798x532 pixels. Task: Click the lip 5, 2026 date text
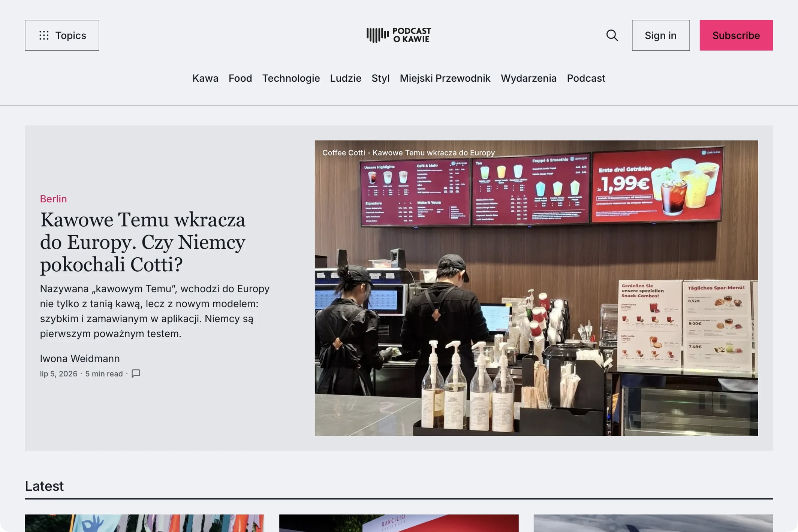pyautogui.click(x=58, y=374)
